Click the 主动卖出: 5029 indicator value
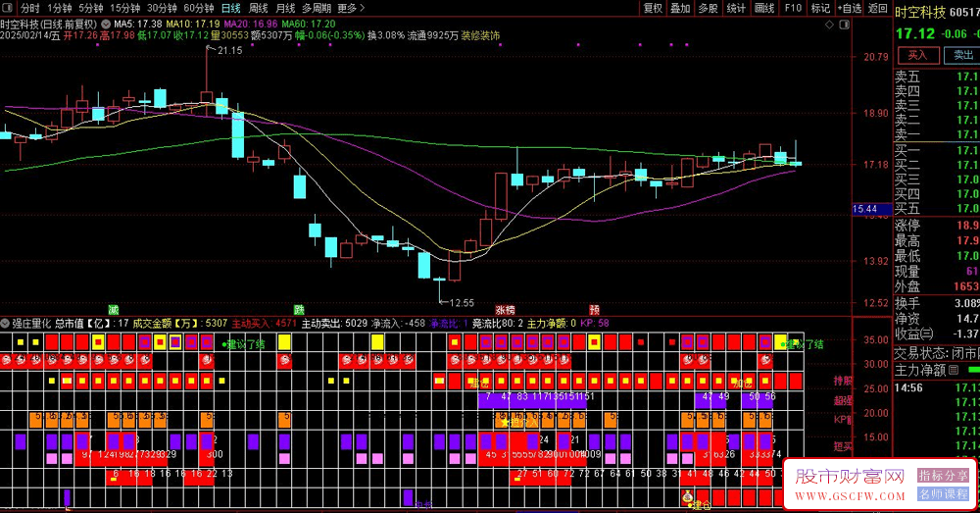The height and width of the screenshot is (513, 980). 334,324
